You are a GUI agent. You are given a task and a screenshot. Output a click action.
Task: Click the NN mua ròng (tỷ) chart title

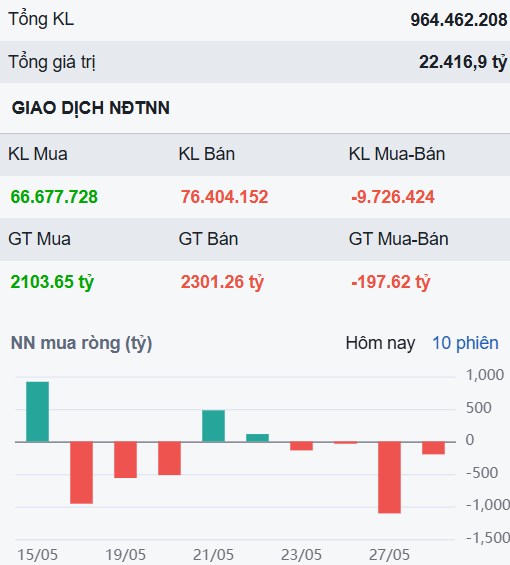point(81,343)
